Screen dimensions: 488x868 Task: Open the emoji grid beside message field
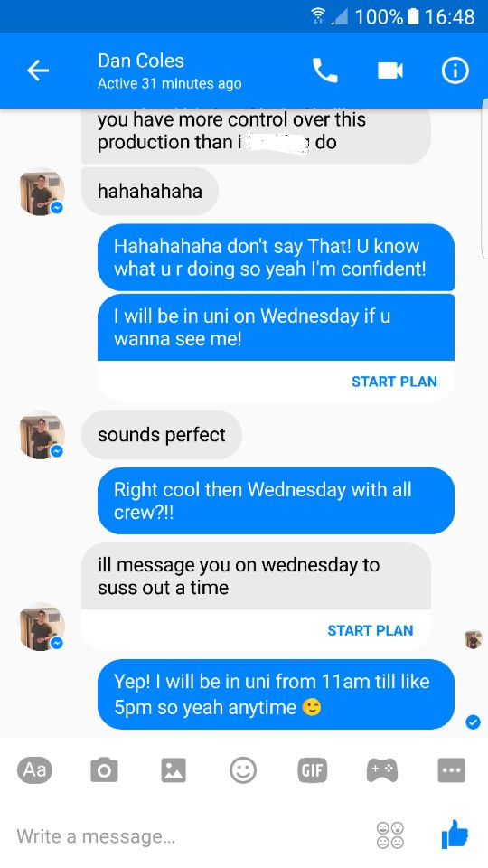click(x=390, y=835)
